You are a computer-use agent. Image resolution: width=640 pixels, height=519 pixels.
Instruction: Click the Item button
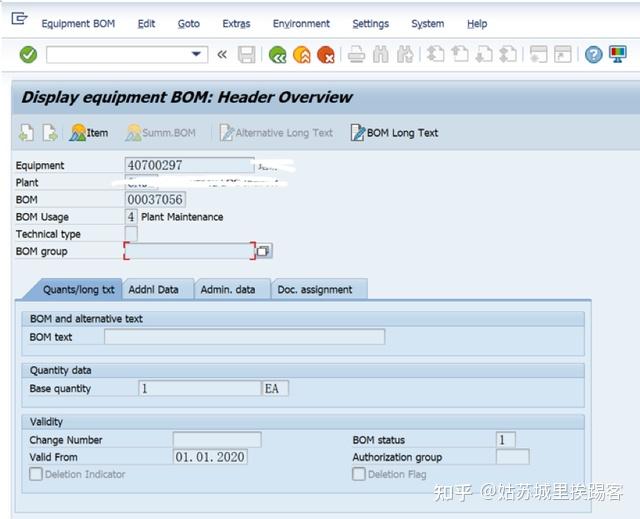coord(89,133)
